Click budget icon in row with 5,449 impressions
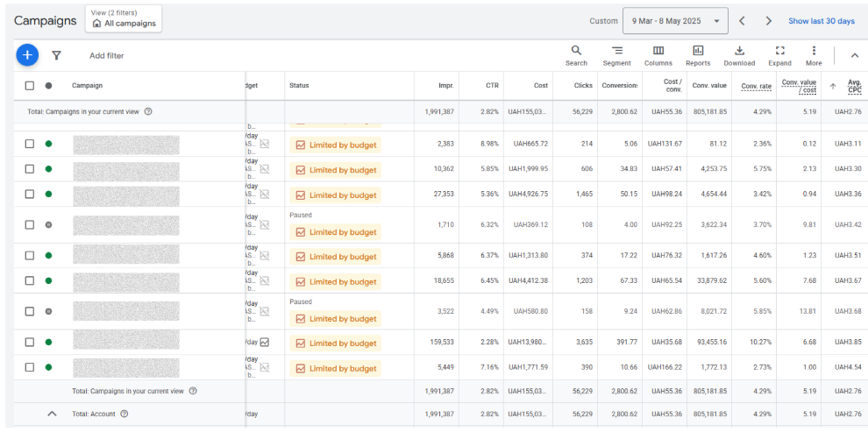Image resolution: width=868 pixels, height=432 pixels. tap(265, 367)
